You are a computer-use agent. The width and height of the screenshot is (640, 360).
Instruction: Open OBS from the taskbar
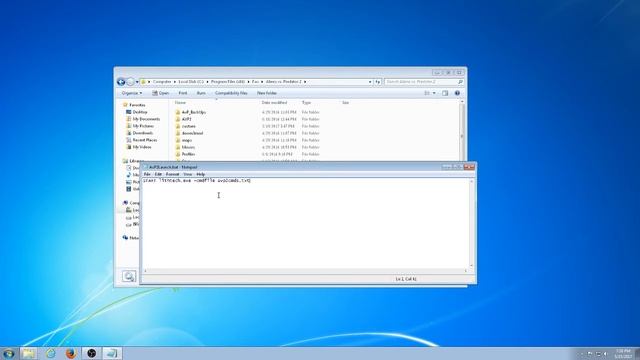(x=92, y=353)
